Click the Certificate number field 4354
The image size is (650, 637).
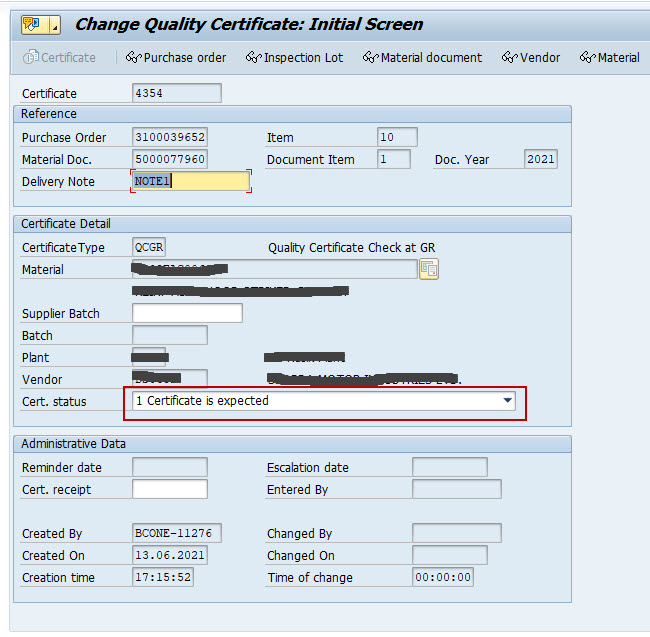[x=177, y=93]
